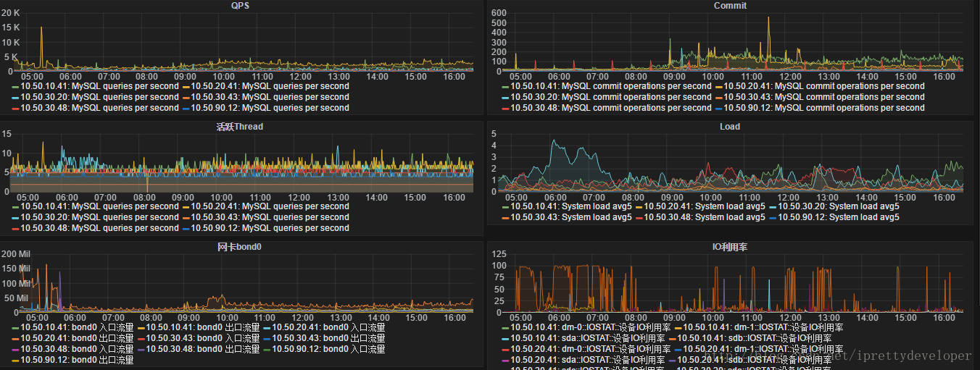Image resolution: width=980 pixels, height=370 pixels.
Task: Toggle 10.50.10.41 queries series in QPS legend
Action: [95, 85]
